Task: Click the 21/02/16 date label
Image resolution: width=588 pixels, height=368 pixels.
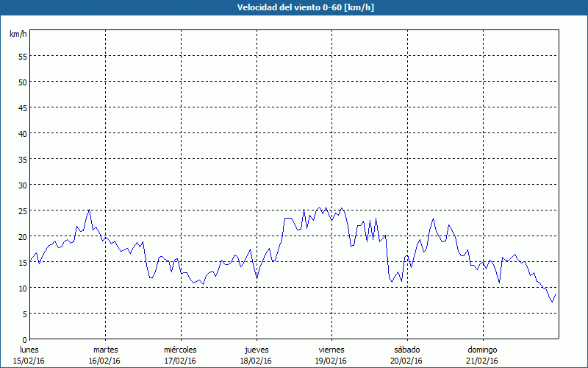Action: point(482,361)
